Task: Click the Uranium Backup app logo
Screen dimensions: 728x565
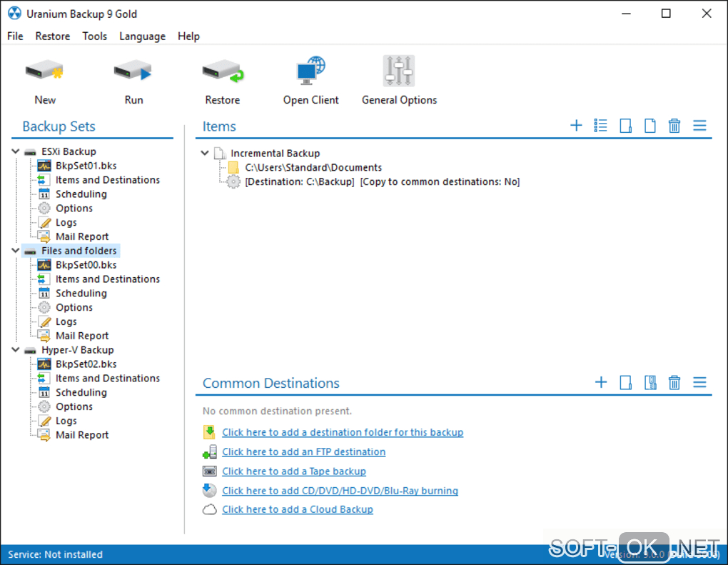Action: pyautogui.click(x=14, y=14)
